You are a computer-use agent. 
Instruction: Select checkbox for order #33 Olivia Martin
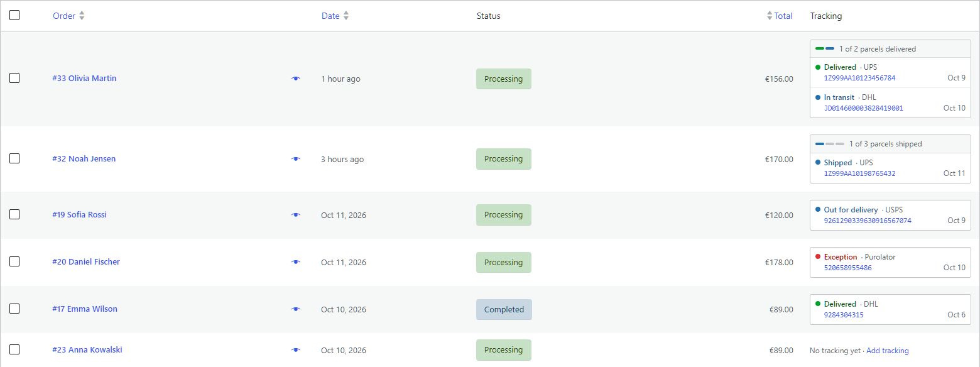click(x=14, y=78)
